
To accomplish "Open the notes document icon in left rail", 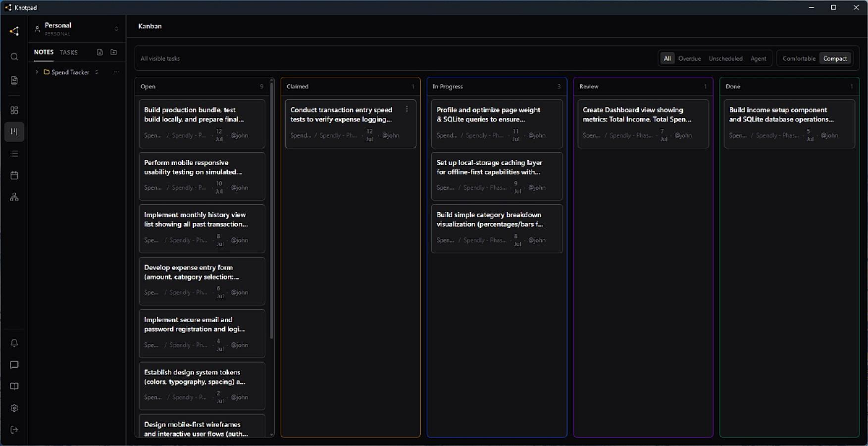I will (x=14, y=80).
